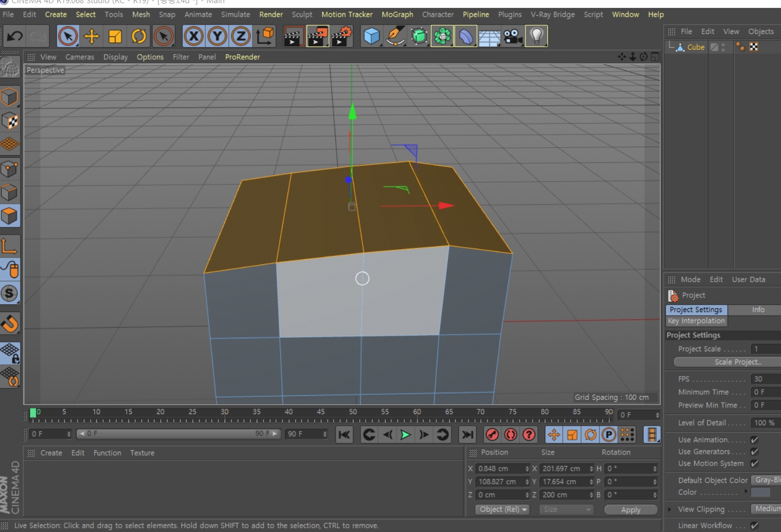
Task: Click the Scale Project button
Action: (x=728, y=362)
